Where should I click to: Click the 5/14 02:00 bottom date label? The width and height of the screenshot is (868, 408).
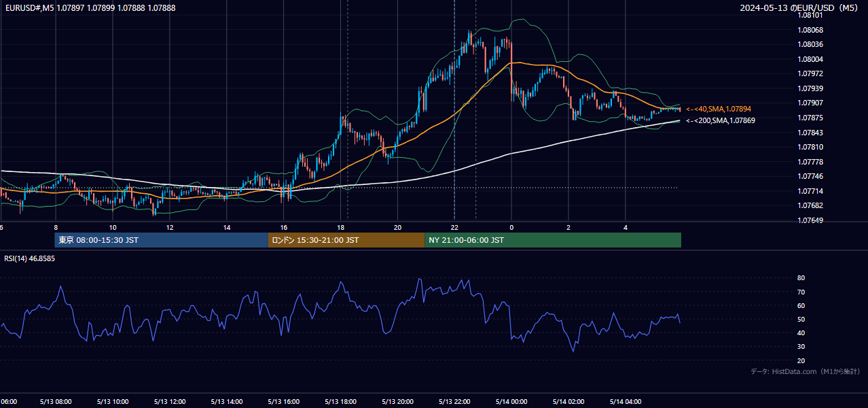[x=568, y=402]
